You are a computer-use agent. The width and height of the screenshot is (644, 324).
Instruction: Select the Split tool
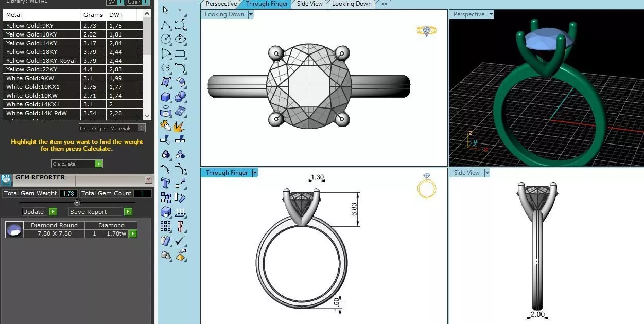(x=180, y=139)
